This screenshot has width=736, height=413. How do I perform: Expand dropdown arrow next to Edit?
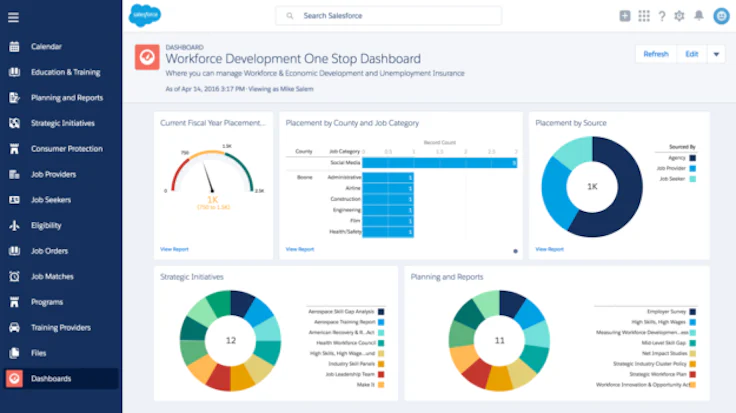pyautogui.click(x=716, y=54)
